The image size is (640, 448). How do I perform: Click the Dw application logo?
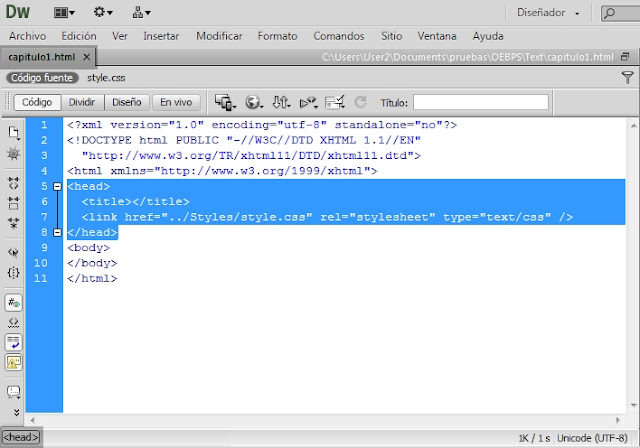(x=18, y=12)
